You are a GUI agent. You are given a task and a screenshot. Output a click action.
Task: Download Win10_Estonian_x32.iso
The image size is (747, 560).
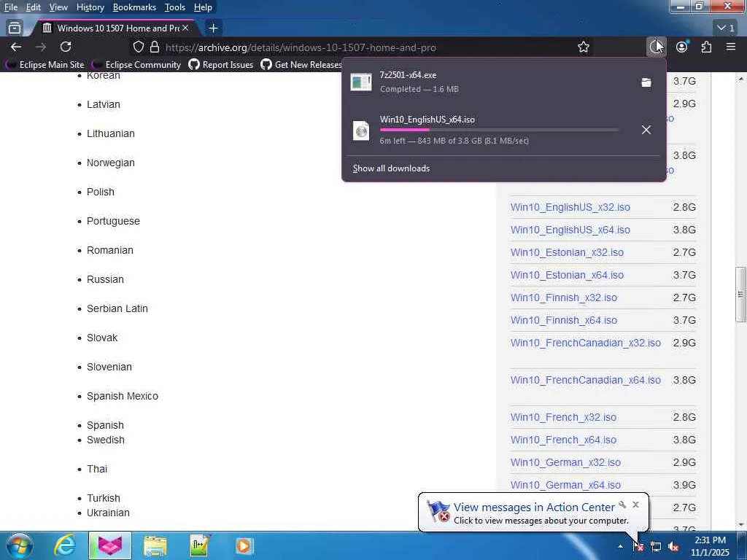point(567,252)
